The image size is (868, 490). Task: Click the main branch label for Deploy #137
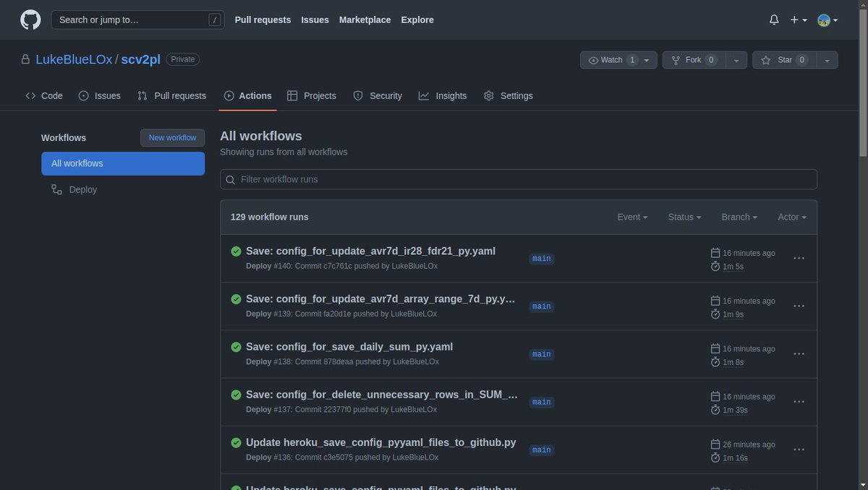tap(542, 402)
